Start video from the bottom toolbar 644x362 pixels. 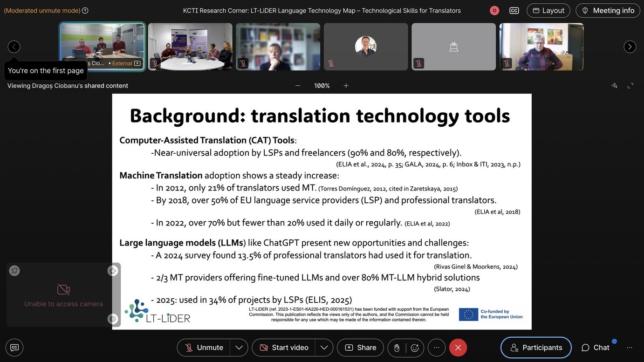pyautogui.click(x=284, y=348)
